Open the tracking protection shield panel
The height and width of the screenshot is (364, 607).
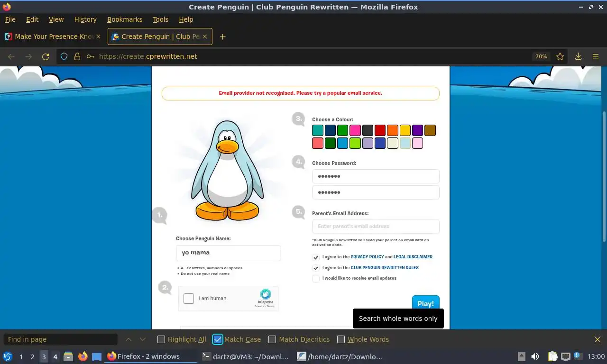tap(64, 56)
